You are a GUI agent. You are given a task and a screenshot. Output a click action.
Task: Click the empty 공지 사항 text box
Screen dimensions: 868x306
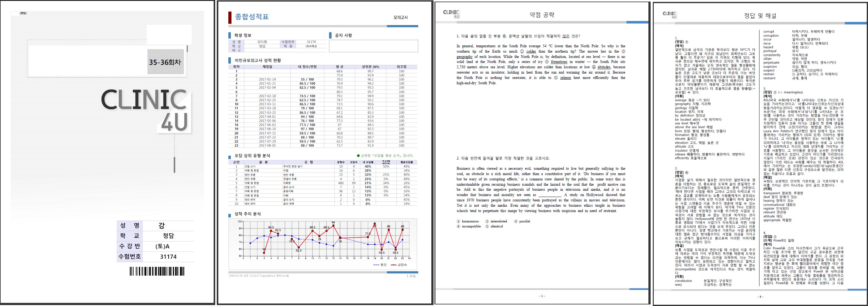[373, 46]
